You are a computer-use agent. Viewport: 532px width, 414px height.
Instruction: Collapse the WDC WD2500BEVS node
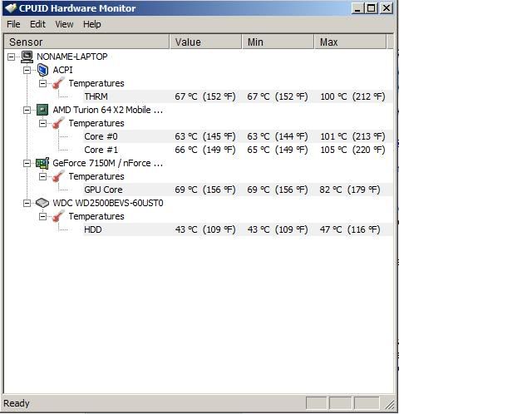(x=27, y=203)
